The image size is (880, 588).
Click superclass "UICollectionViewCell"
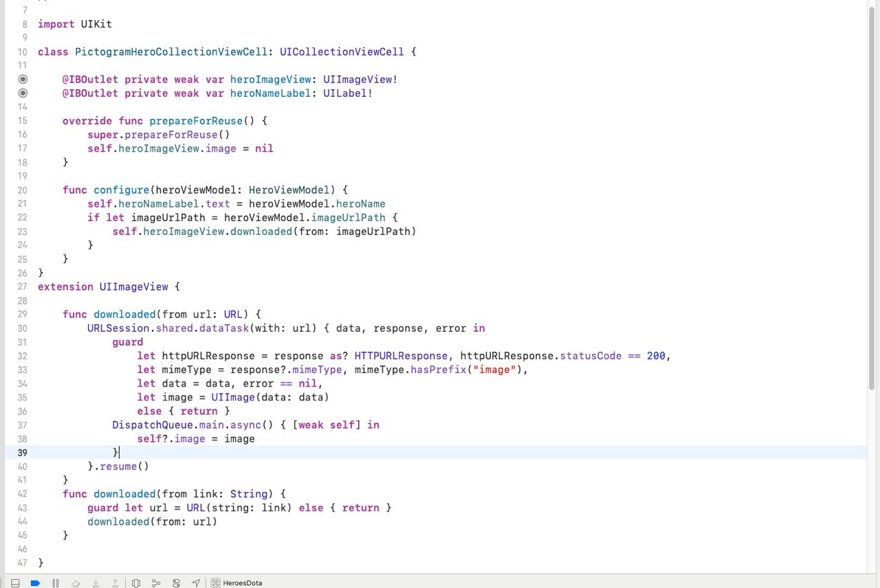(x=342, y=52)
